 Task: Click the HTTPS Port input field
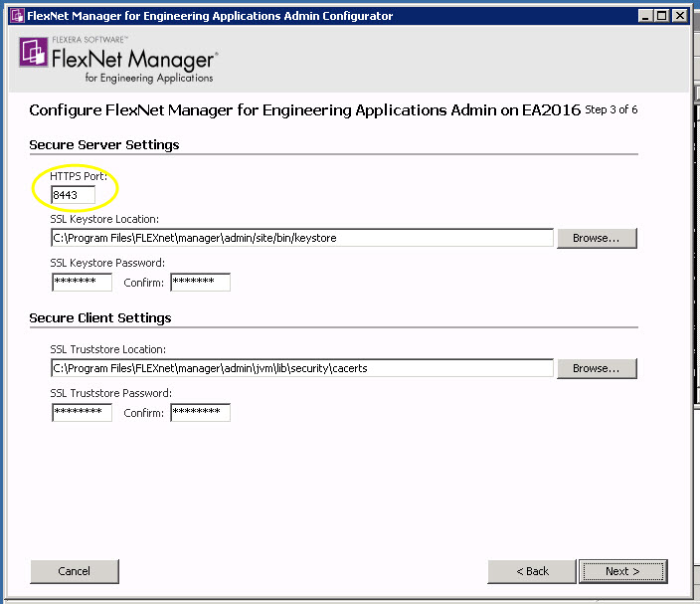[74, 195]
